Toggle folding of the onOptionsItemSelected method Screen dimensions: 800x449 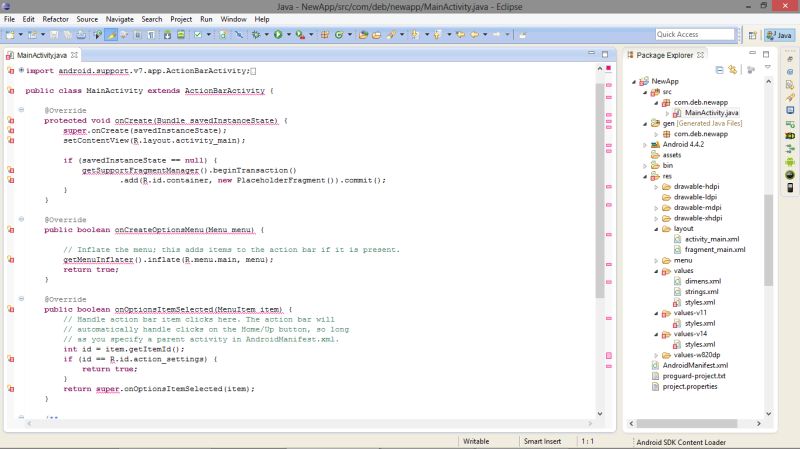click(21, 299)
